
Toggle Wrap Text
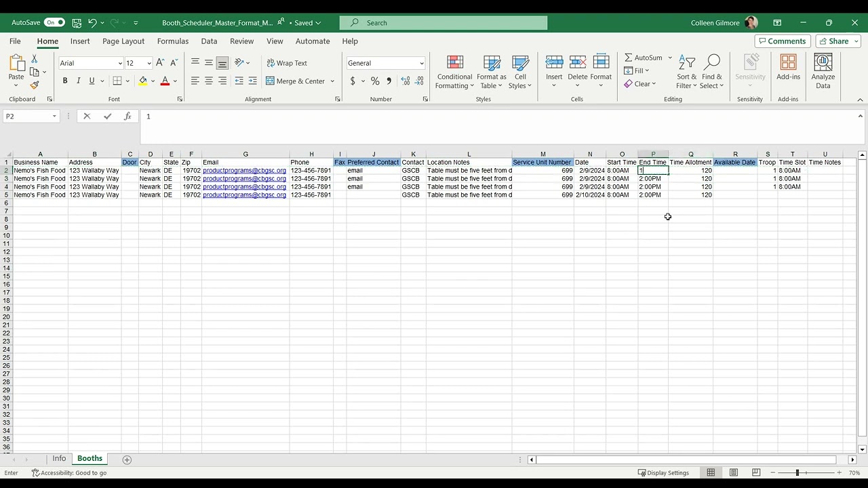point(287,63)
